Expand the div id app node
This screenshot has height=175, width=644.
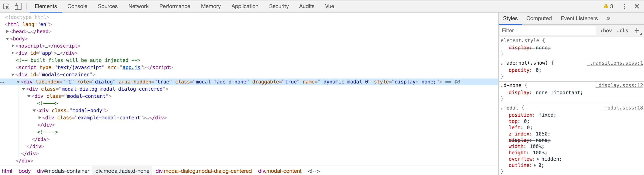tap(13, 53)
